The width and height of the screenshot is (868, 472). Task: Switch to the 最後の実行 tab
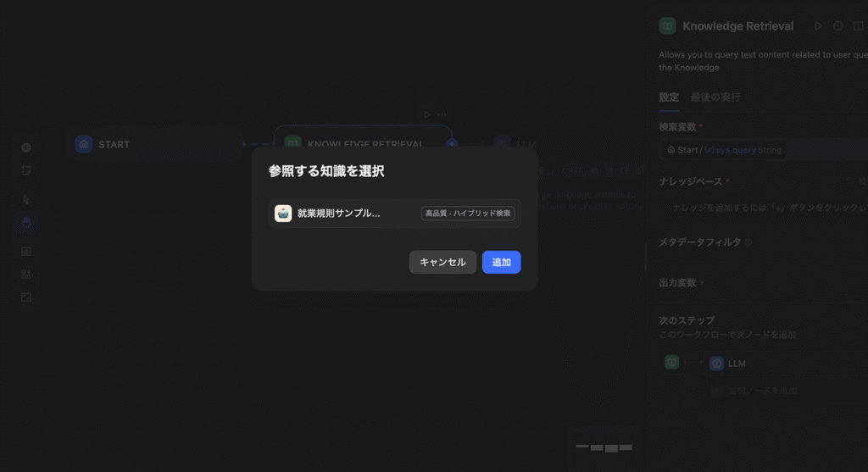715,97
